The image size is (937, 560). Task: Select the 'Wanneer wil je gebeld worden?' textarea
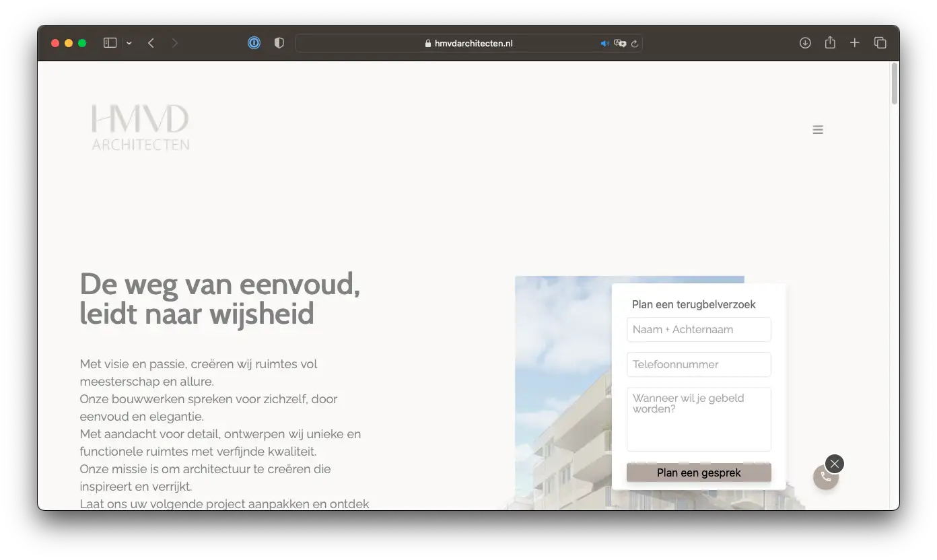[x=699, y=419]
